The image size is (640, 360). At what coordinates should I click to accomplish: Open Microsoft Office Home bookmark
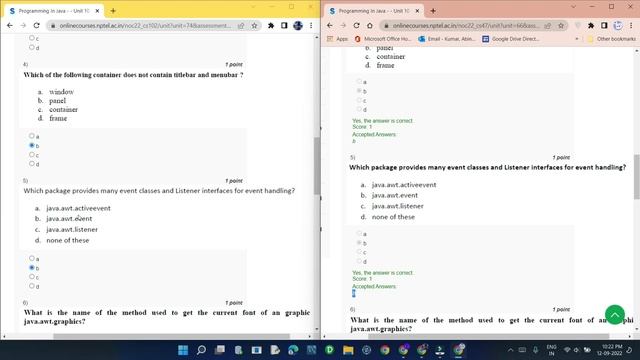pos(383,39)
